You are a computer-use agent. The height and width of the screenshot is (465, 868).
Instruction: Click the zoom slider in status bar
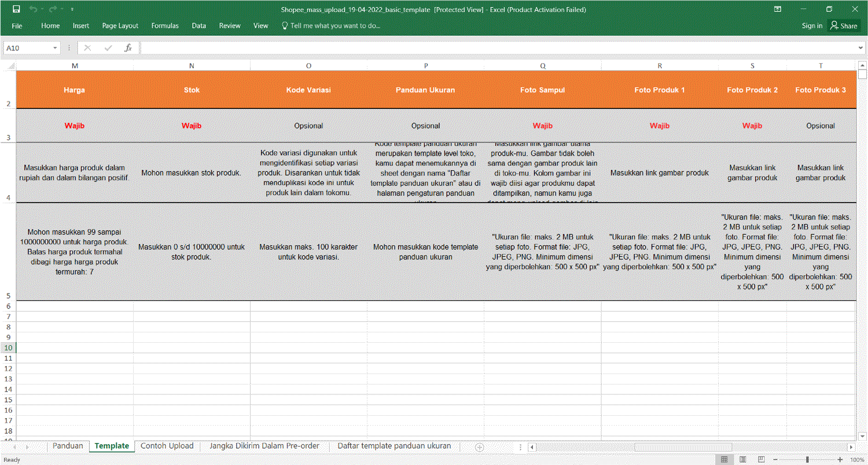click(808, 459)
